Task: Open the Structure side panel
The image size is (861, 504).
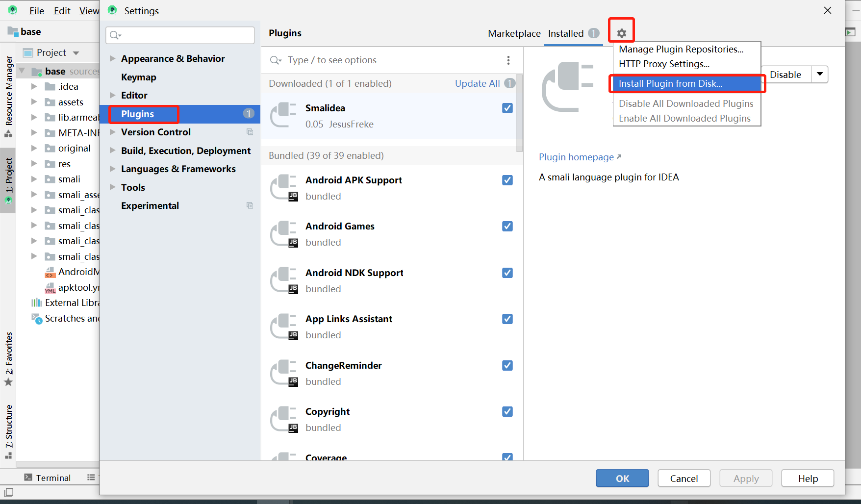Action: coord(8,431)
